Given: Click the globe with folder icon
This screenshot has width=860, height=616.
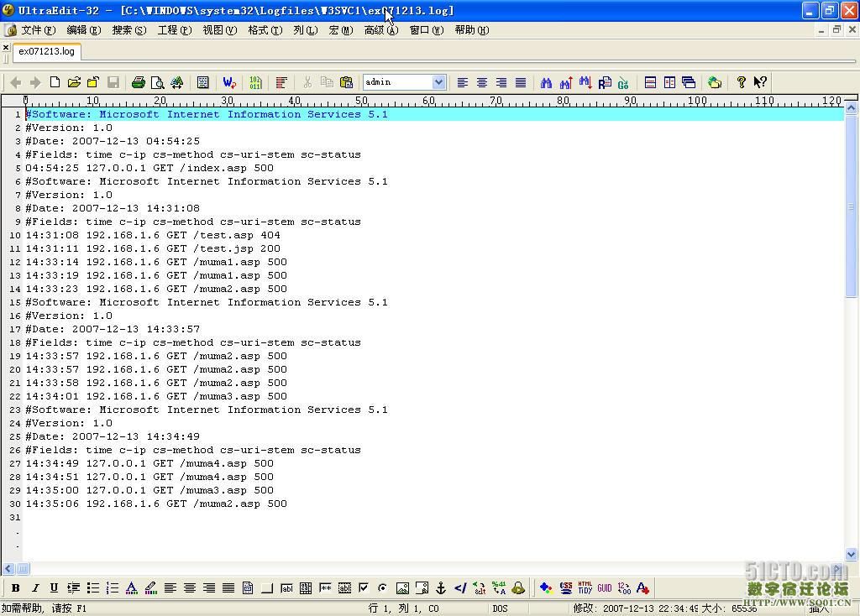Looking at the screenshot, I should pyautogui.click(x=714, y=82).
